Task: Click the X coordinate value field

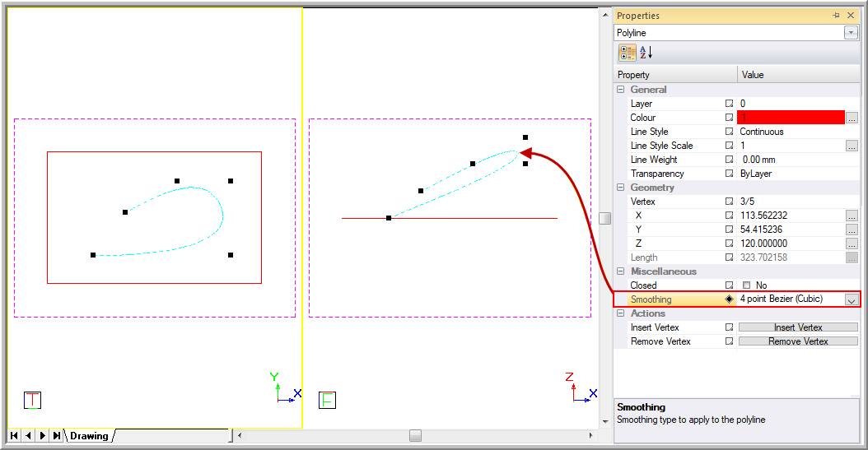Action: [791, 216]
